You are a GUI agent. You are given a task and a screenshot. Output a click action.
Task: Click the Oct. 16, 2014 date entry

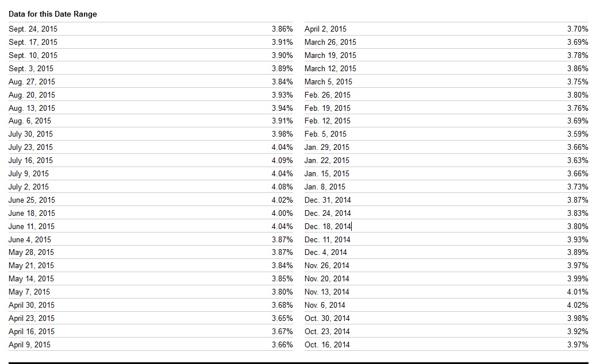click(327, 344)
